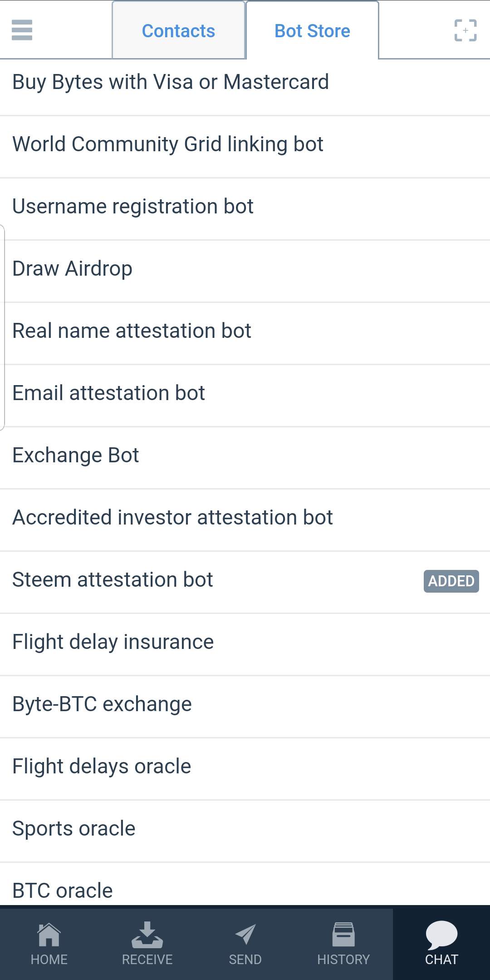The width and height of the screenshot is (490, 980).
Task: Open the Exchange Bot entry
Action: tap(75, 455)
